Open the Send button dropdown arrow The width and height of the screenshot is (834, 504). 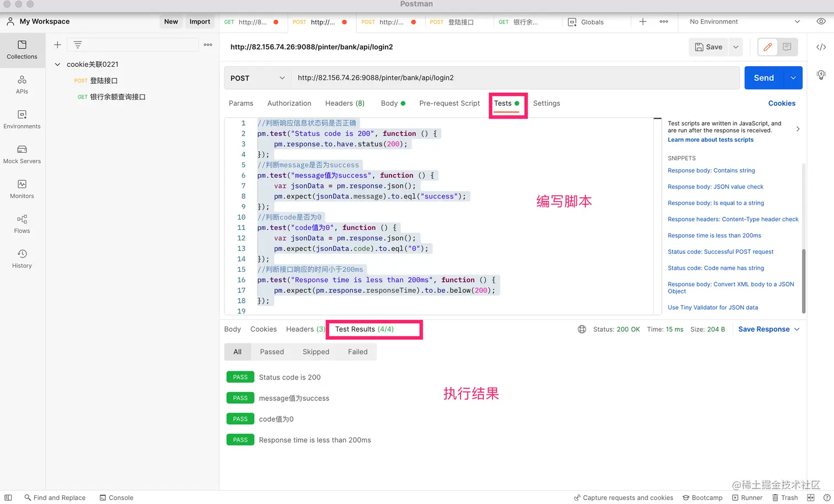(793, 78)
